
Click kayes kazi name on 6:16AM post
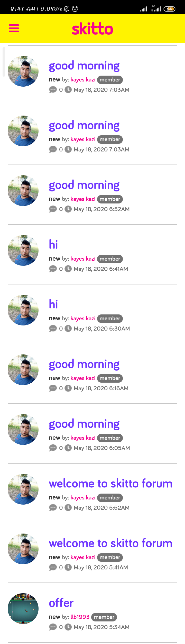[x=83, y=378]
